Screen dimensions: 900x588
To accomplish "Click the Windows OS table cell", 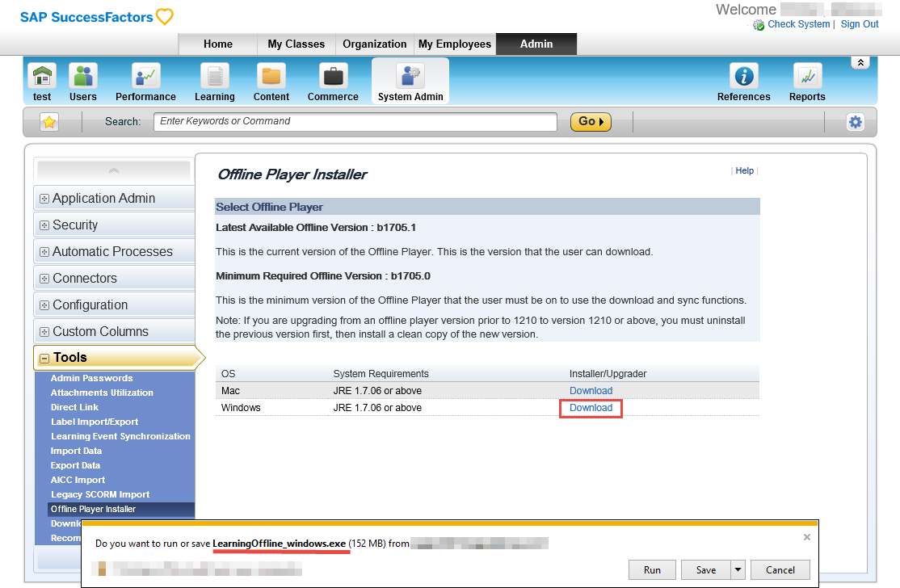I will [241, 408].
